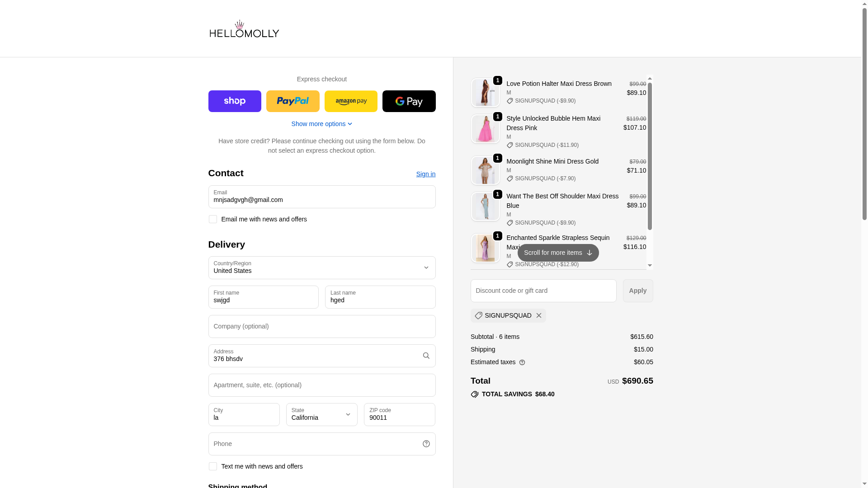Select Amazon Pay express checkout
Viewport: 868px width, 488px height.
pos(351,101)
